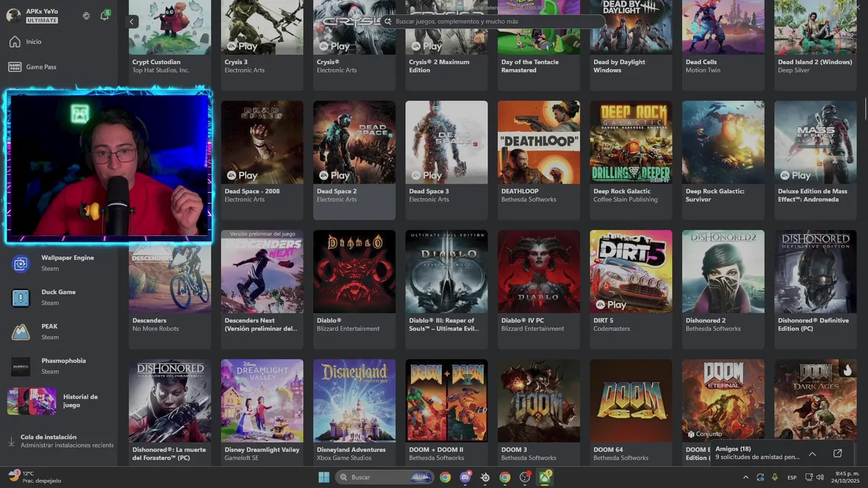Open Deep Rock Galactic by Coffee Stain

tap(631, 160)
